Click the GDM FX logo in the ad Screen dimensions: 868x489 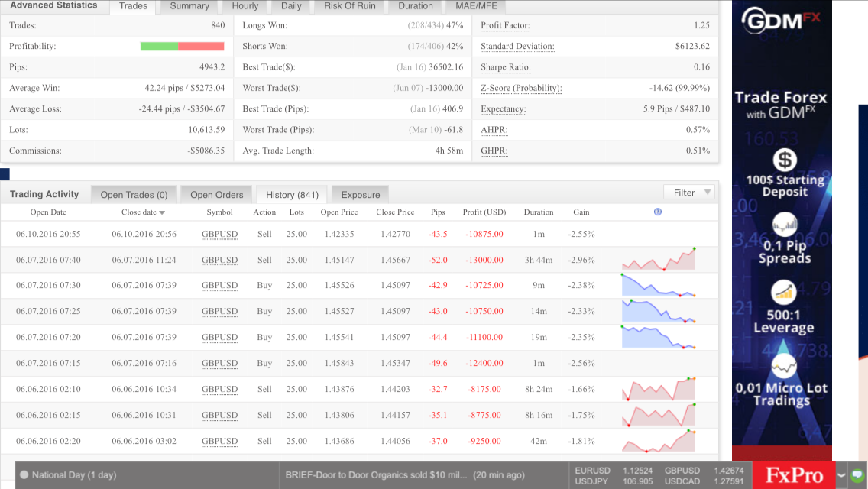[x=781, y=21]
